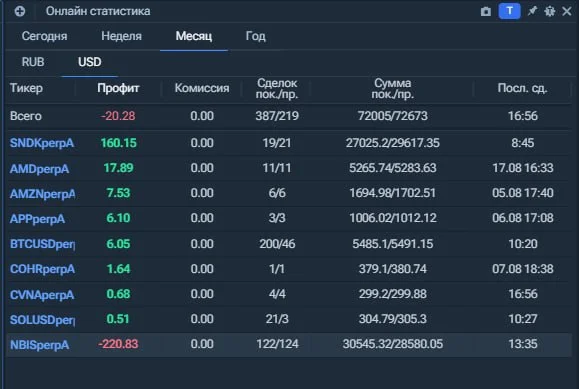Take a snapshot with the camera icon

tap(486, 11)
